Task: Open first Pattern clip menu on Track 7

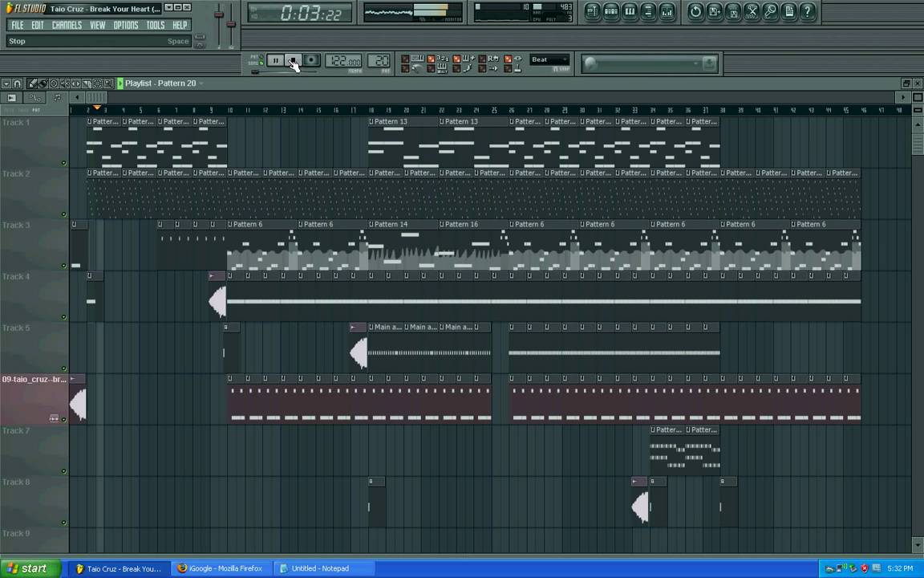Action: tap(653, 430)
